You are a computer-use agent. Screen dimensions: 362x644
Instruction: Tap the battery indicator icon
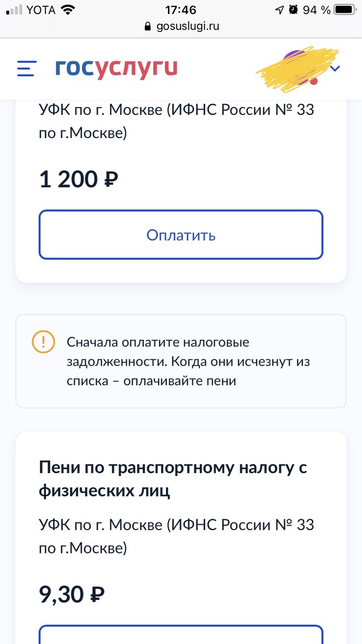pyautogui.click(x=346, y=10)
